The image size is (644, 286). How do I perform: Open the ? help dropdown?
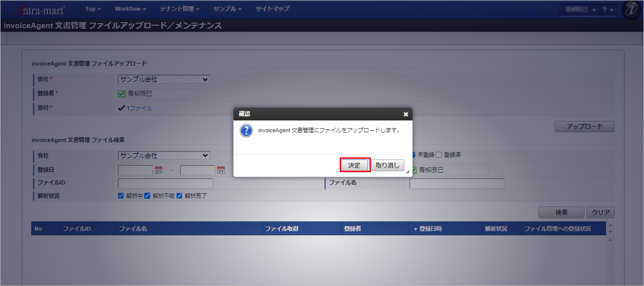(x=608, y=10)
